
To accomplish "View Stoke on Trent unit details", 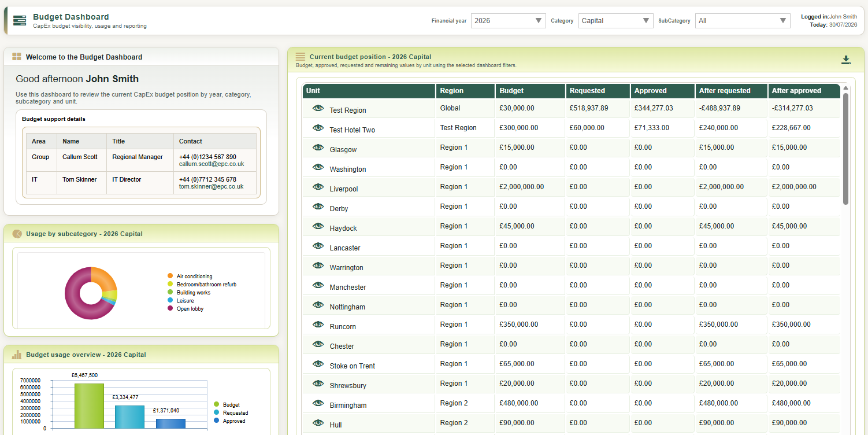I will coord(318,364).
